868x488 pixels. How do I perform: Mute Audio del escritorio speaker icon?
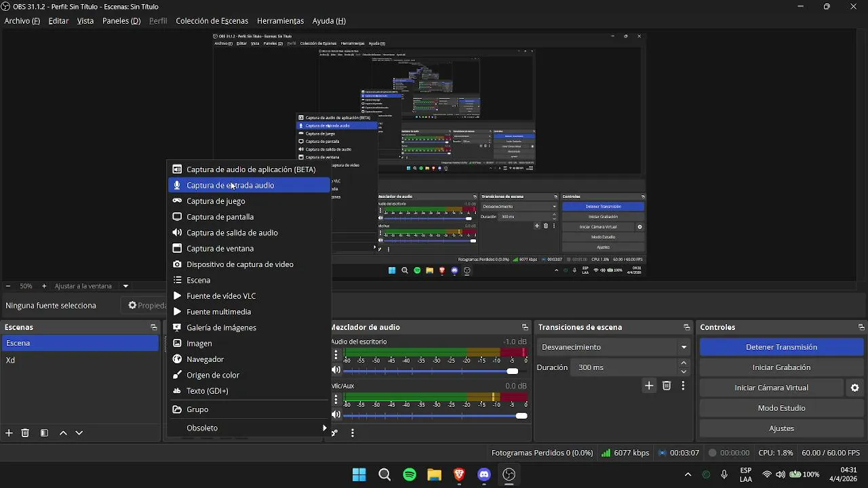(336, 370)
